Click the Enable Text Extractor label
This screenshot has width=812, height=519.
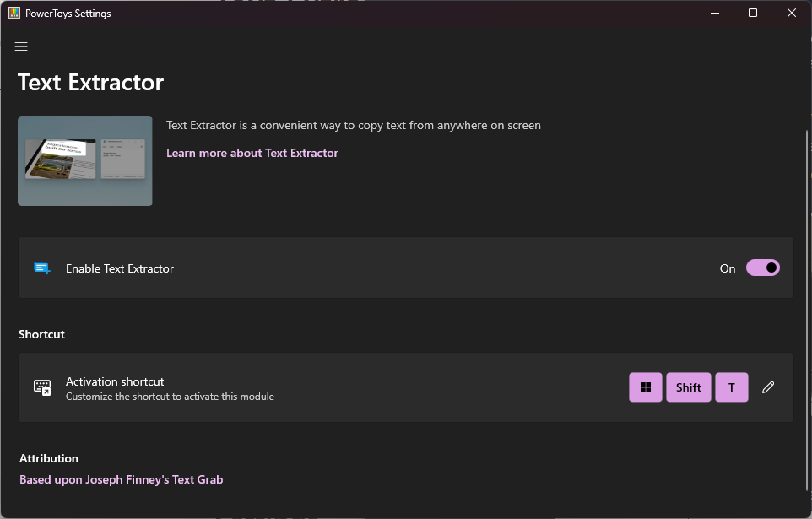(x=120, y=268)
